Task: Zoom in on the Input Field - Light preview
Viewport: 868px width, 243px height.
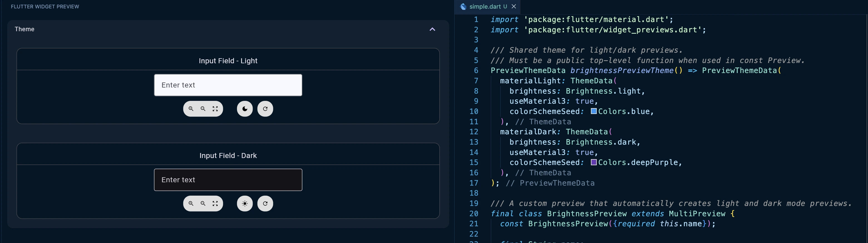Action: [191, 109]
